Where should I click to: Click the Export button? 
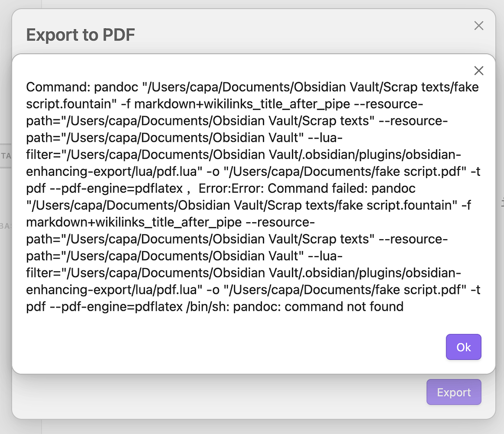[x=454, y=392]
